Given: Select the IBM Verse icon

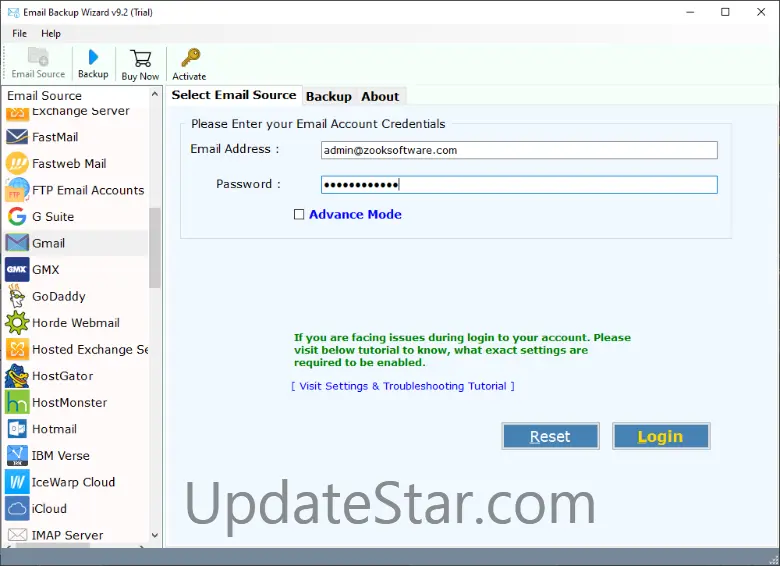Looking at the screenshot, I should [17, 455].
